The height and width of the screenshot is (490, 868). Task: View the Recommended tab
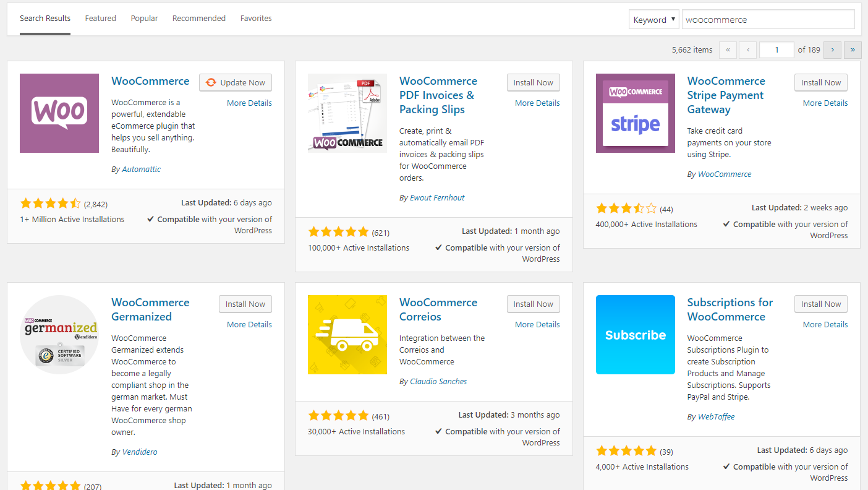pos(198,18)
